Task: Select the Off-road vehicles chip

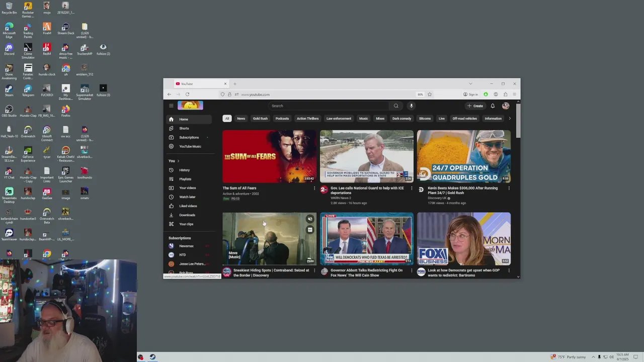Action: point(464,119)
